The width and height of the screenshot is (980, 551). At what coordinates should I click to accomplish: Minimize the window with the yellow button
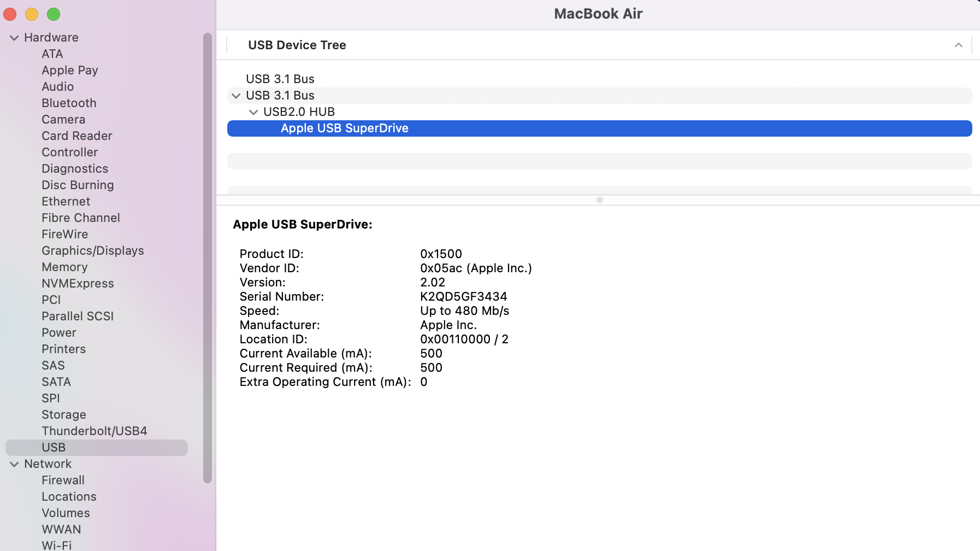click(32, 14)
